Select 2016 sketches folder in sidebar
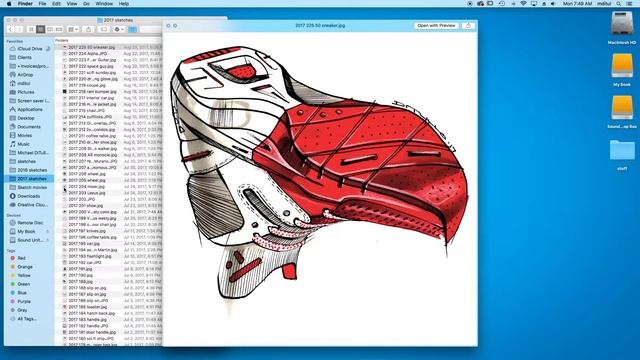The height and width of the screenshot is (360, 640). pos(32,170)
